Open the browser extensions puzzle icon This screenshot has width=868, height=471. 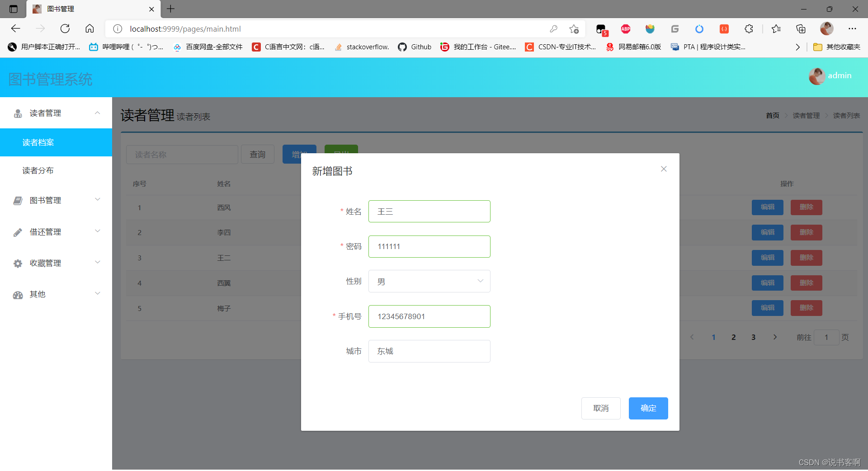pyautogui.click(x=749, y=29)
